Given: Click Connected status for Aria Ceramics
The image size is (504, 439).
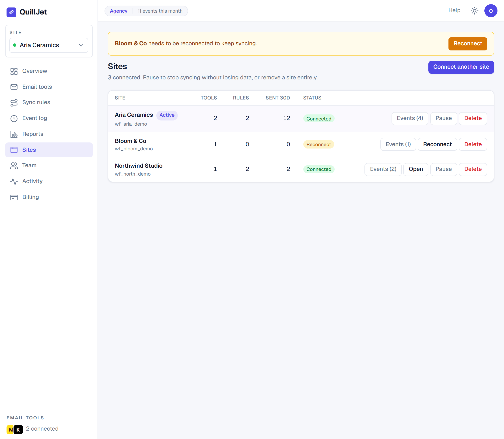Looking at the screenshot, I should (x=318, y=119).
